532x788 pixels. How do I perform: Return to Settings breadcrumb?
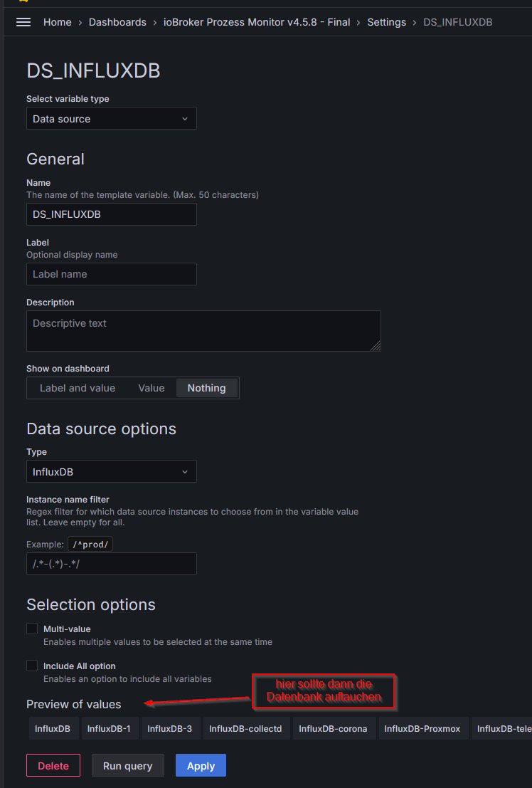coord(386,22)
